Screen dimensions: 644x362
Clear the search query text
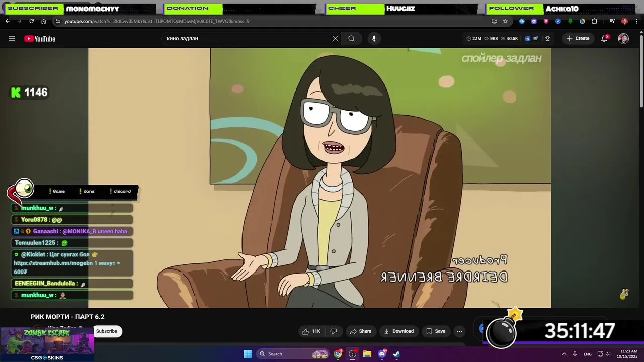click(336, 39)
